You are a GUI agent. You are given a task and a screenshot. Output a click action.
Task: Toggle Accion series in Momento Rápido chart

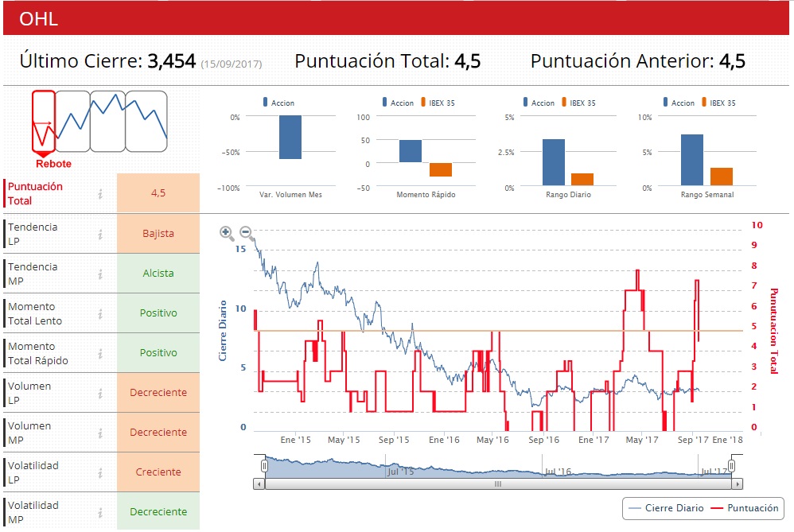(x=398, y=103)
